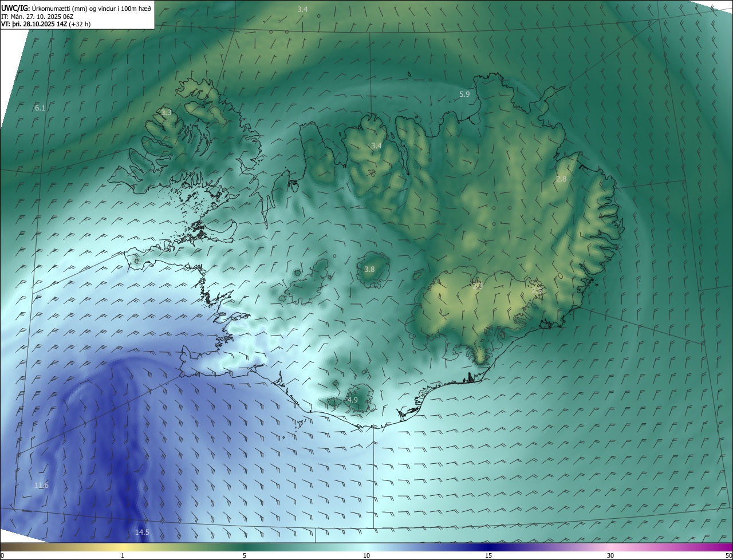Click the legend tick label 0
This screenshot has height=560, width=733.
(x=2, y=555)
